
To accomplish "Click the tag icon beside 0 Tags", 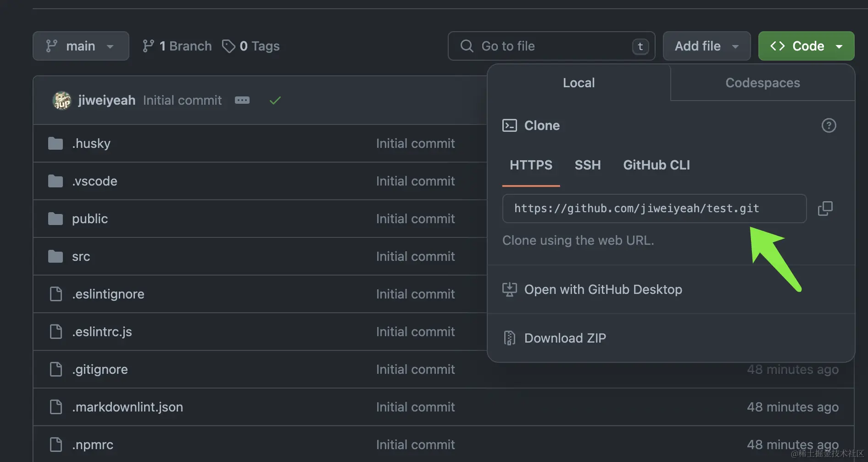I will [x=228, y=46].
